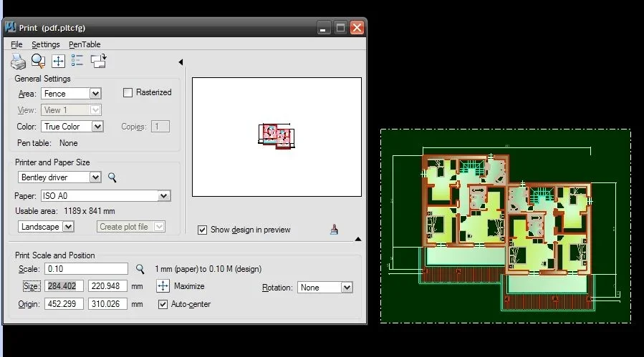Screen dimensions: 644x357
Task: Open the Settings menu
Action: [x=46, y=44]
